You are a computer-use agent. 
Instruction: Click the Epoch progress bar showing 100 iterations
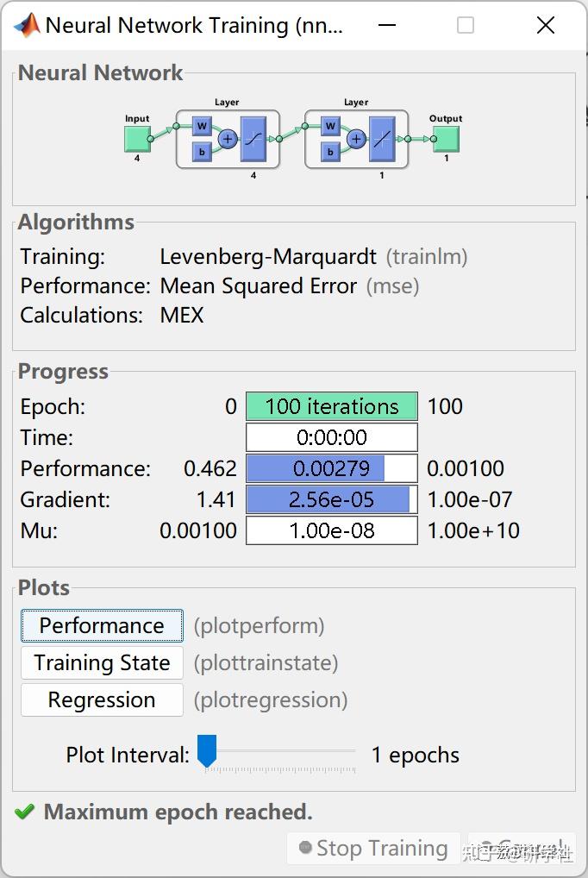tap(331, 406)
